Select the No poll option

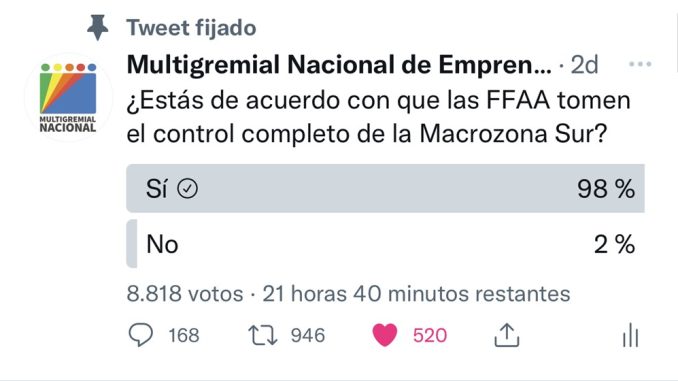(x=385, y=244)
